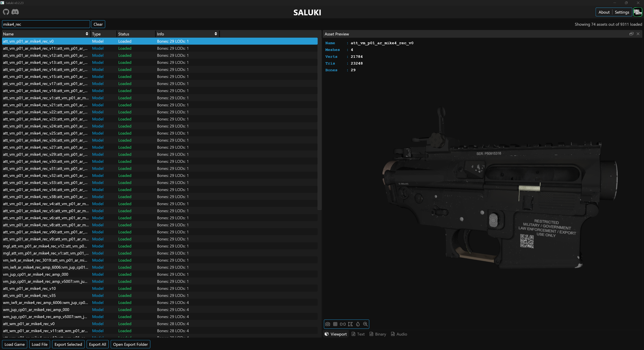This screenshot has height=350, width=644.
Task: Clear the search filter
Action: (x=98, y=24)
